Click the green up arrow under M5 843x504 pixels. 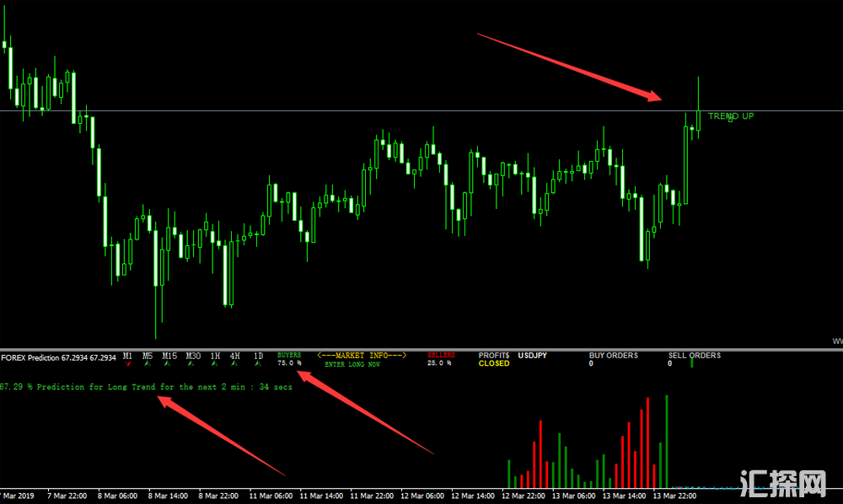148,365
